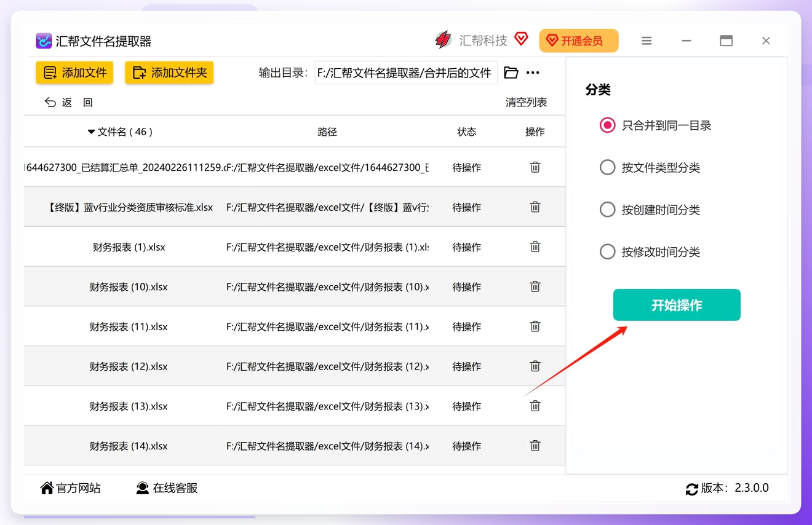The image size is (812, 525).
Task: Click trash icon for 财务报表 (13).xlsx
Action: (535, 406)
